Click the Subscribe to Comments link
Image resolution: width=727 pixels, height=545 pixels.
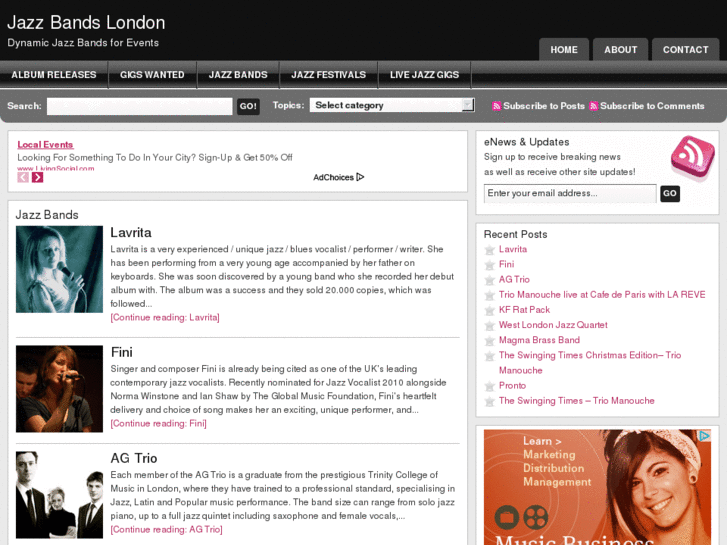point(652,106)
